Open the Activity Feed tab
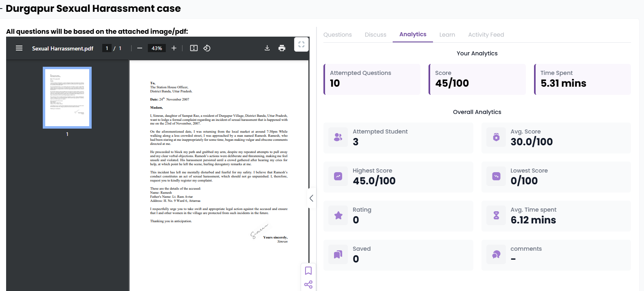 coord(486,35)
